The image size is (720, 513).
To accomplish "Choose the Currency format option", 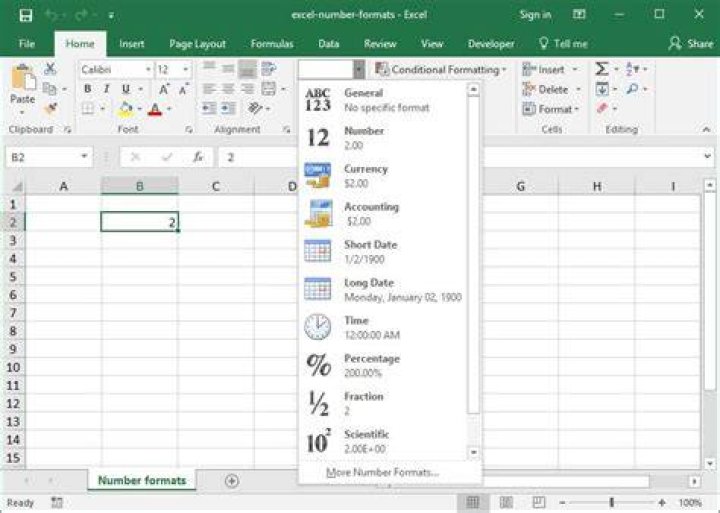I will (383, 176).
